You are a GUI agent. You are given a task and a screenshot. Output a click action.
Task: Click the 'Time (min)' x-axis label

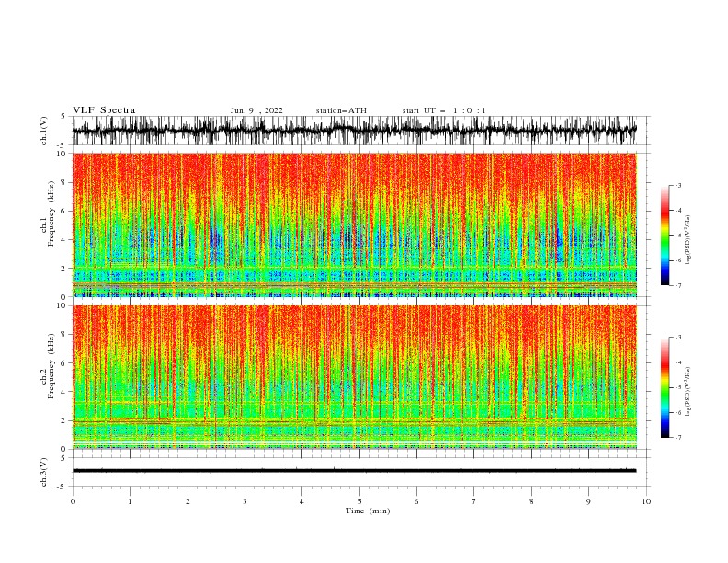368,511
